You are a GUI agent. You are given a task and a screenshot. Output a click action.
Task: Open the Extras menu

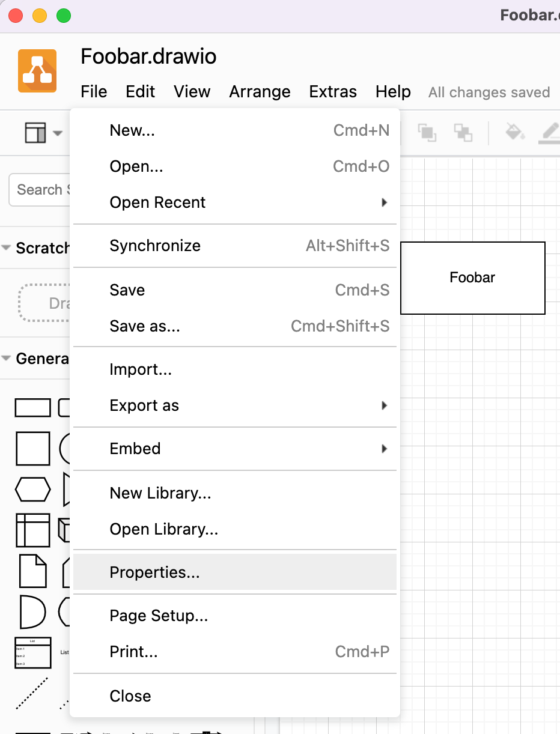tap(333, 92)
